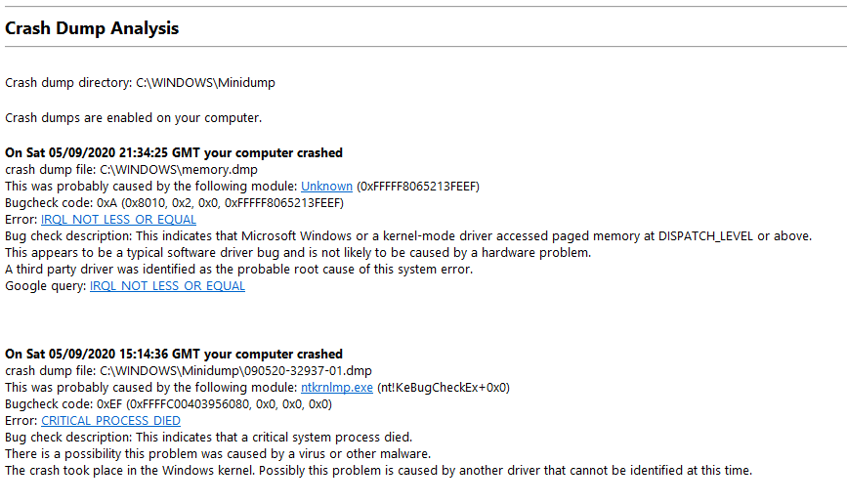Screen dimensions: 847x504
Task: Click the 'third party driver' root cause sentence
Action: [x=238, y=269]
